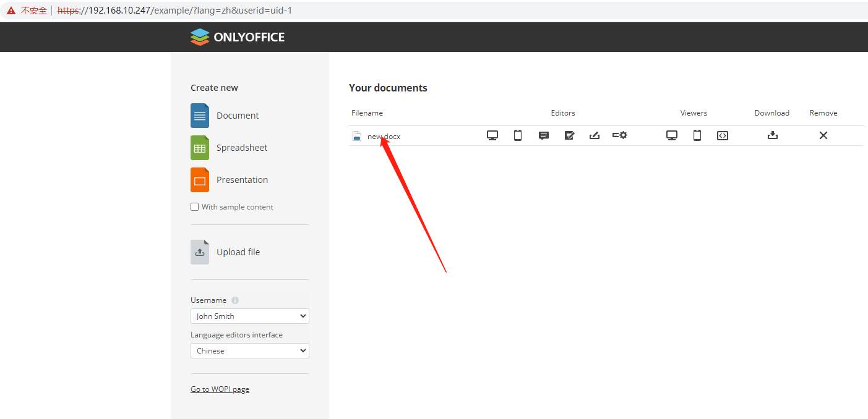Show Username info tooltip icon

point(235,300)
